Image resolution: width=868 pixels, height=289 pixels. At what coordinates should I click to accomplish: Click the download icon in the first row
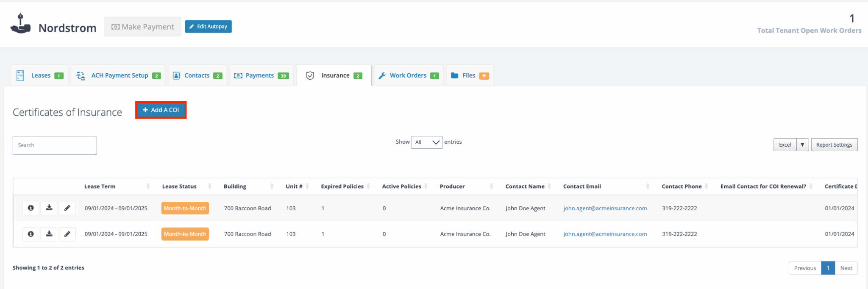[49, 208]
